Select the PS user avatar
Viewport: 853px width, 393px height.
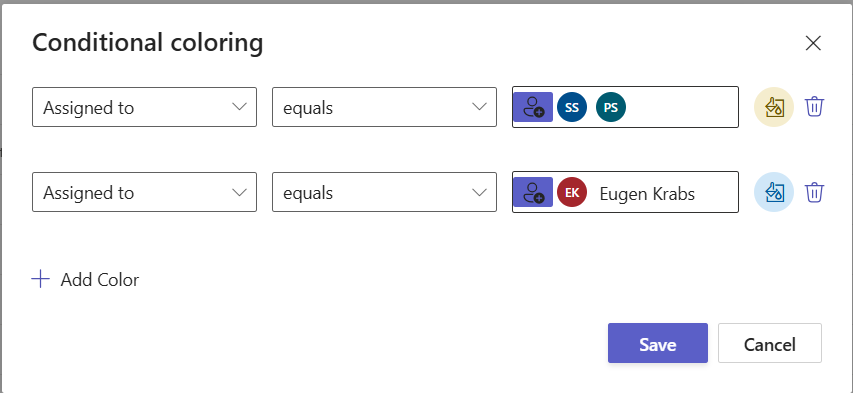(x=611, y=107)
